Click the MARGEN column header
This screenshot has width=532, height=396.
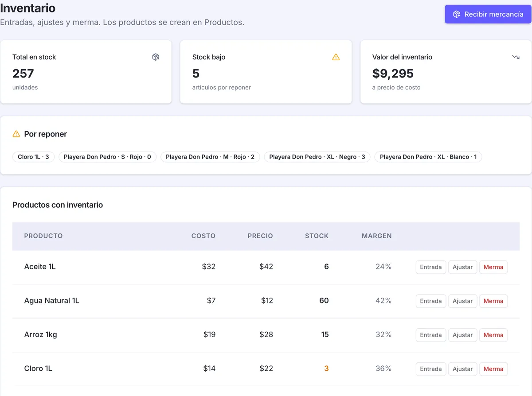tap(377, 236)
